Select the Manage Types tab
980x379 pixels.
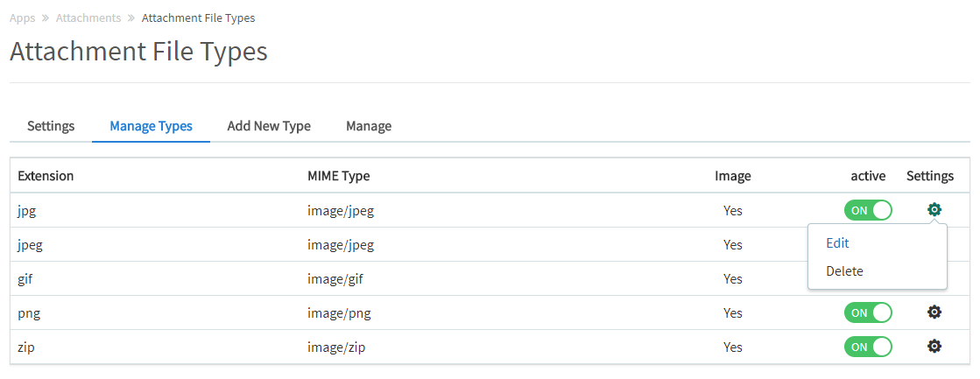[151, 126]
